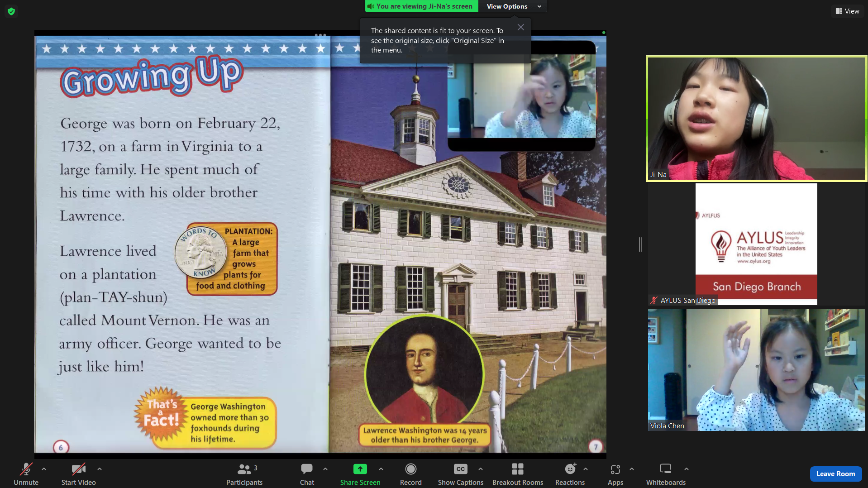Click the View layout button
The width and height of the screenshot is (868, 488).
pos(847,11)
